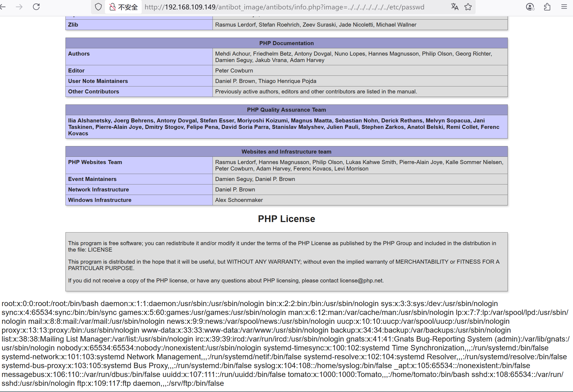Open the extensions puzzle icon
Screen dimensions: 573x392
click(x=547, y=7)
